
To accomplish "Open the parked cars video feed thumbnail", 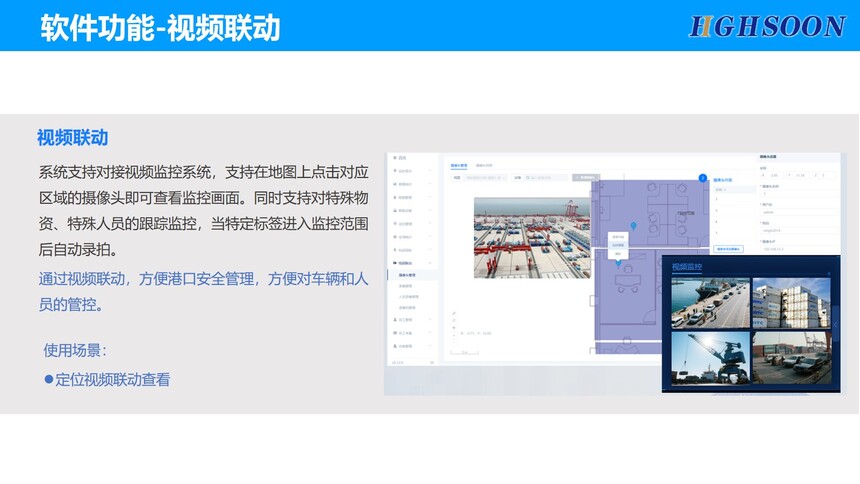I will pyautogui.click(x=791, y=358).
